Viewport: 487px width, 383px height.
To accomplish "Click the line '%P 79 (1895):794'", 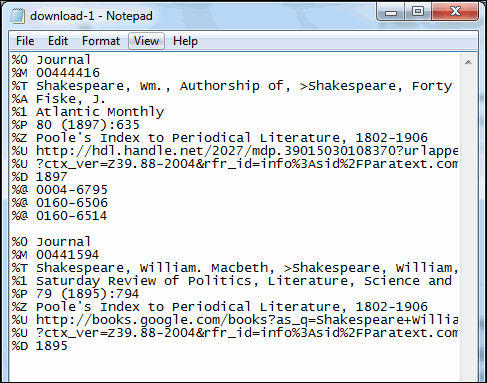I will [x=75, y=294].
